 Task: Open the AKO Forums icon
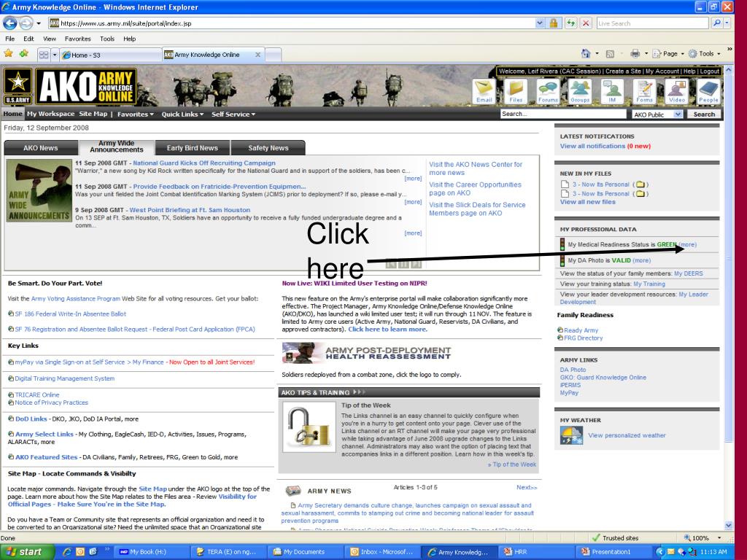pos(548,91)
